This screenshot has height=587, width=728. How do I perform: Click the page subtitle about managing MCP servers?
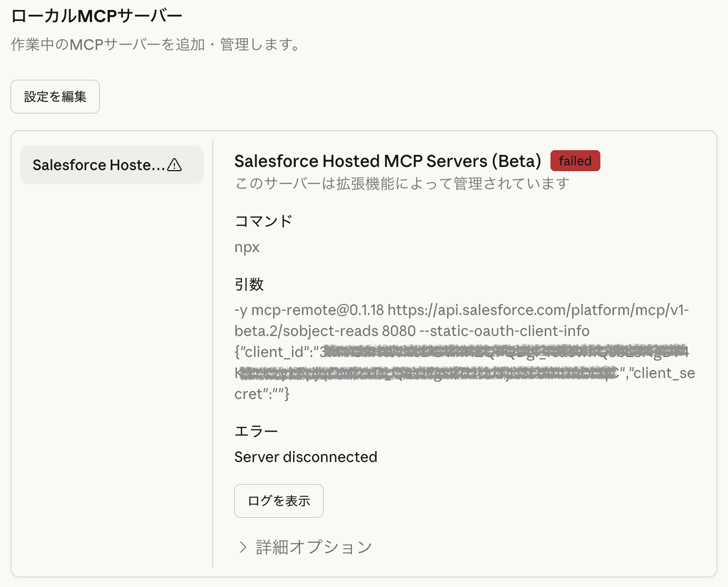click(155, 45)
